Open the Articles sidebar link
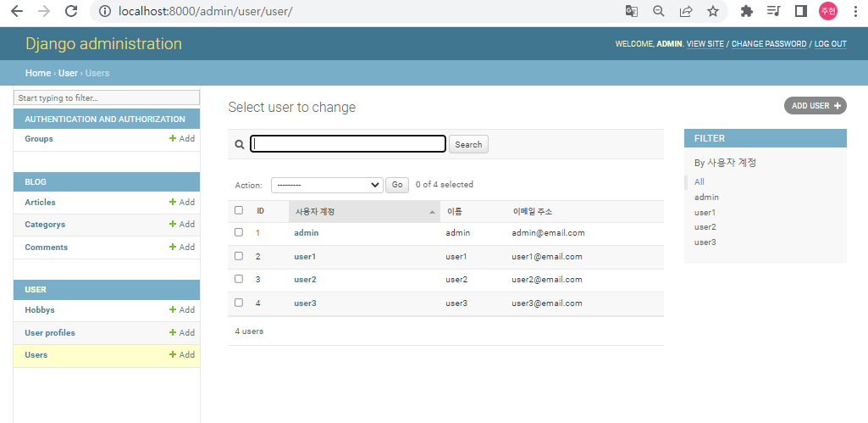 point(40,203)
